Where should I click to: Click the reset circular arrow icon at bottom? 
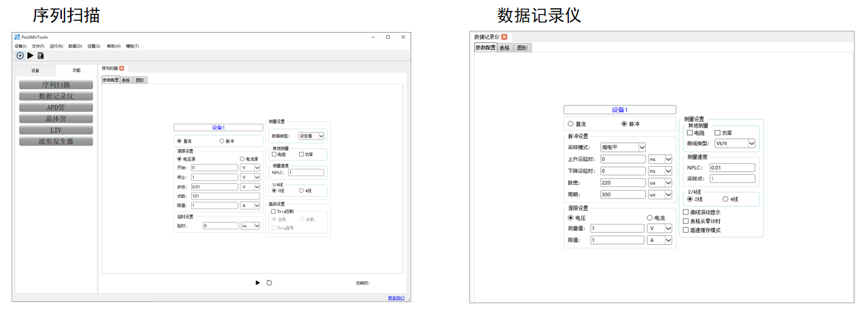[x=269, y=282]
